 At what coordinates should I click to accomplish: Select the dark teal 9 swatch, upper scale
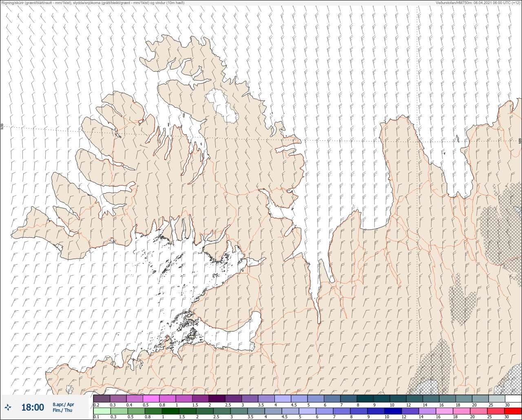(382, 398)
